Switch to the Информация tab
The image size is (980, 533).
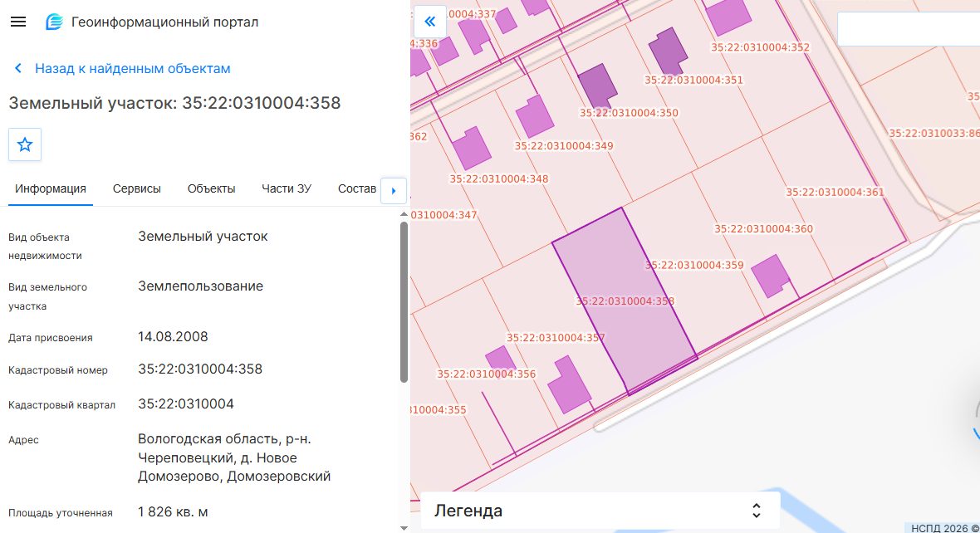pyautogui.click(x=51, y=188)
